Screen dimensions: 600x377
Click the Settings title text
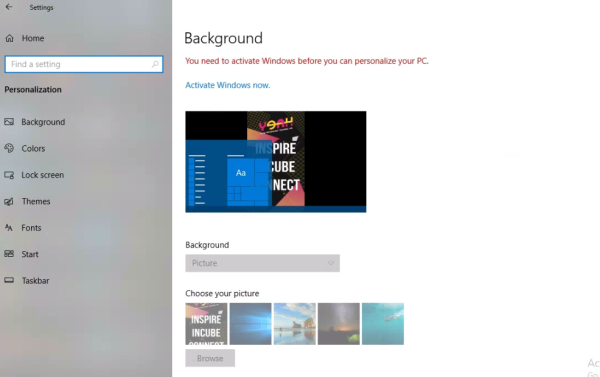point(41,7)
